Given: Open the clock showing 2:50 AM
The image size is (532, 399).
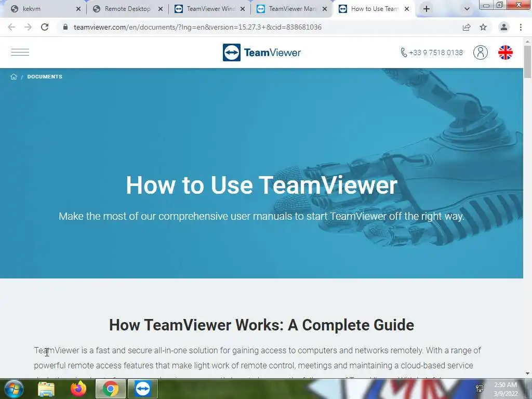Looking at the screenshot, I should 506,389.
